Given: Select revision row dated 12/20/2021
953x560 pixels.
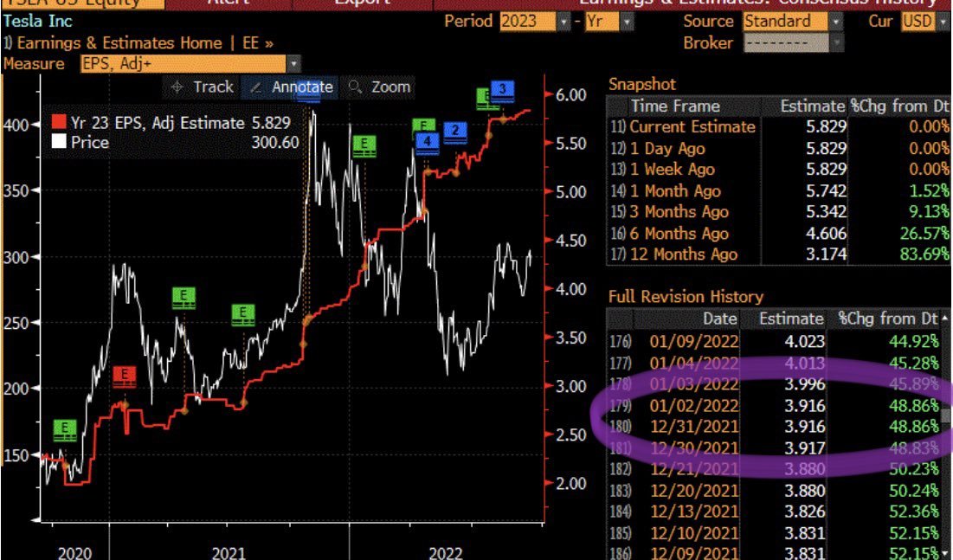Looking at the screenshot, I should click(x=775, y=490).
